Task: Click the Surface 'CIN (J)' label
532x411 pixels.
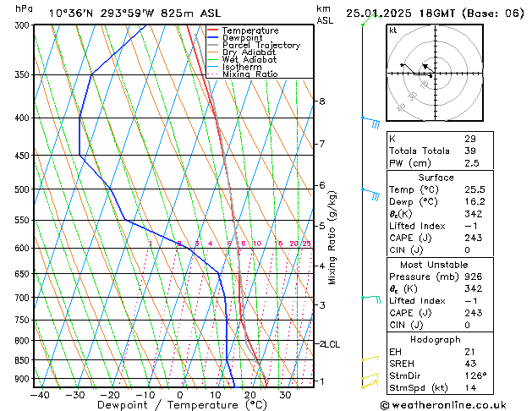Action: click(x=406, y=250)
